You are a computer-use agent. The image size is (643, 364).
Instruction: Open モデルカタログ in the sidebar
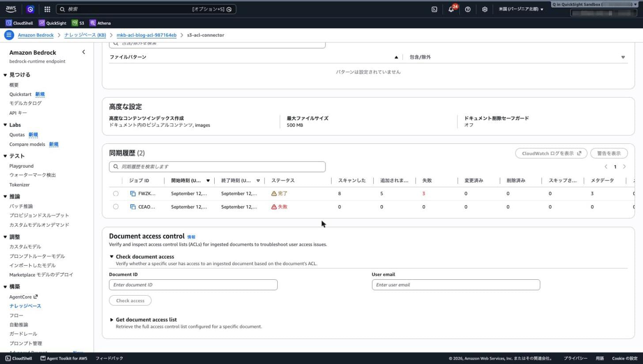(x=26, y=103)
